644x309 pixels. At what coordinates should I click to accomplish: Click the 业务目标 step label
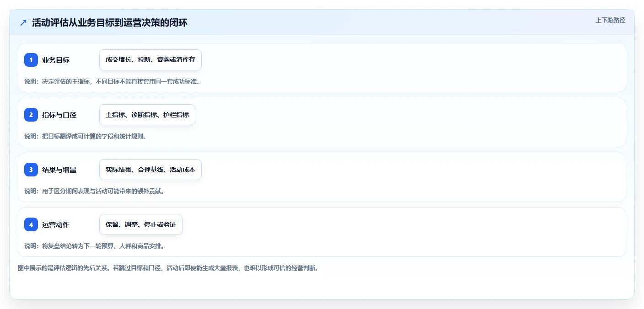click(x=56, y=60)
